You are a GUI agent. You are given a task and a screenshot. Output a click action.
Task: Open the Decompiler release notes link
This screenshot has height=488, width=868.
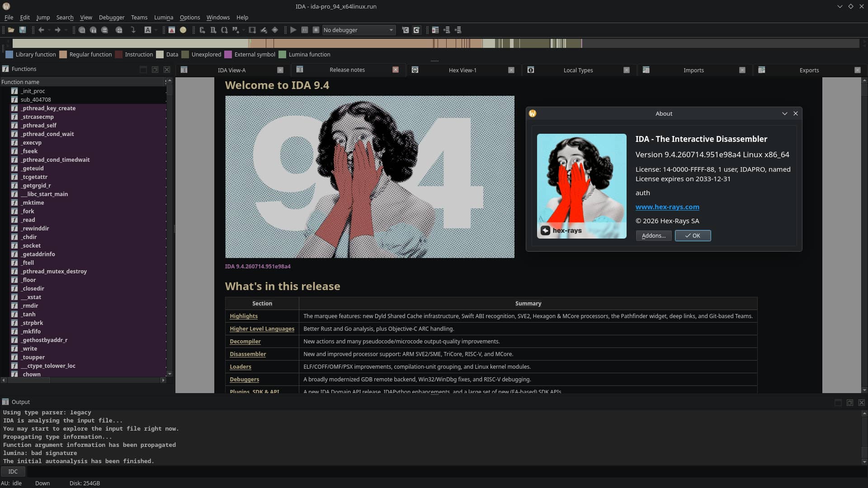coord(245,341)
